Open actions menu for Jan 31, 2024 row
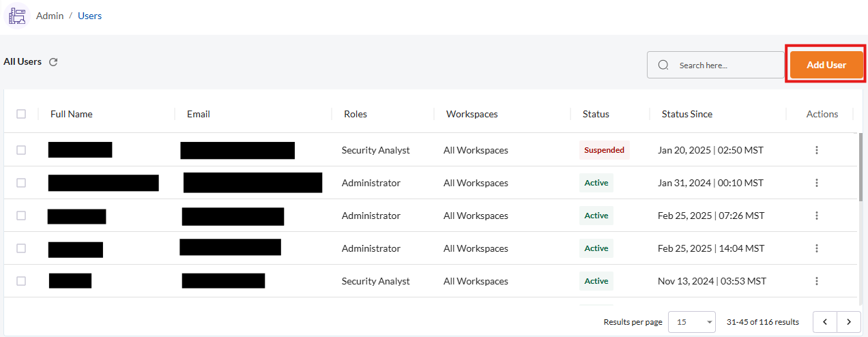Image resolution: width=868 pixels, height=337 pixels. (x=817, y=183)
